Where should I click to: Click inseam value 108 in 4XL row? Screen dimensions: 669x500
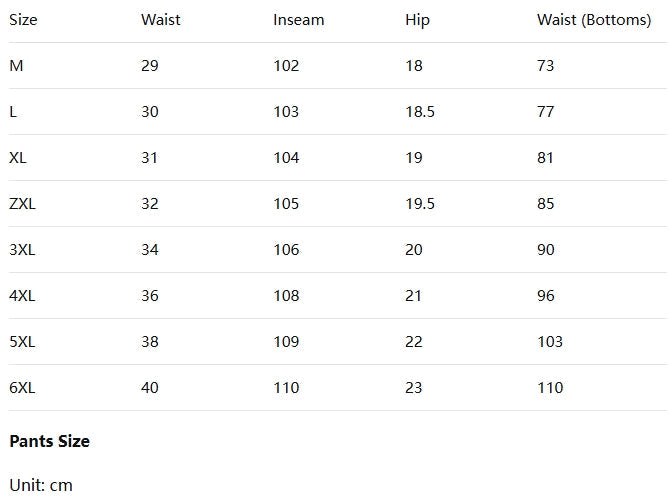coord(286,296)
